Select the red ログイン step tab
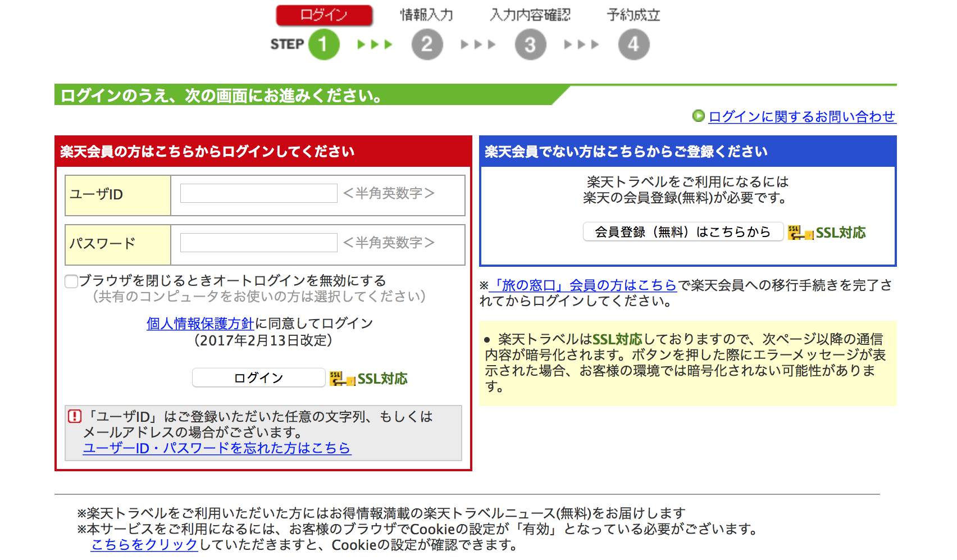This screenshot has width=957, height=560. (324, 15)
